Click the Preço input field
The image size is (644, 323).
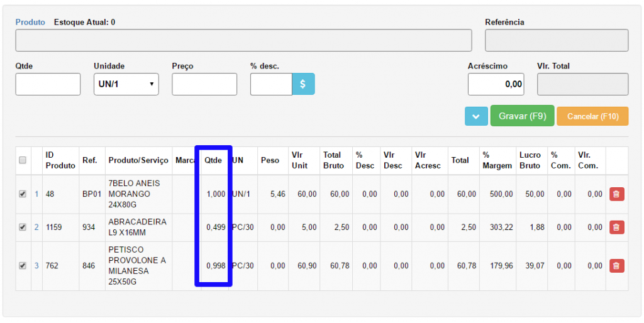tap(204, 84)
